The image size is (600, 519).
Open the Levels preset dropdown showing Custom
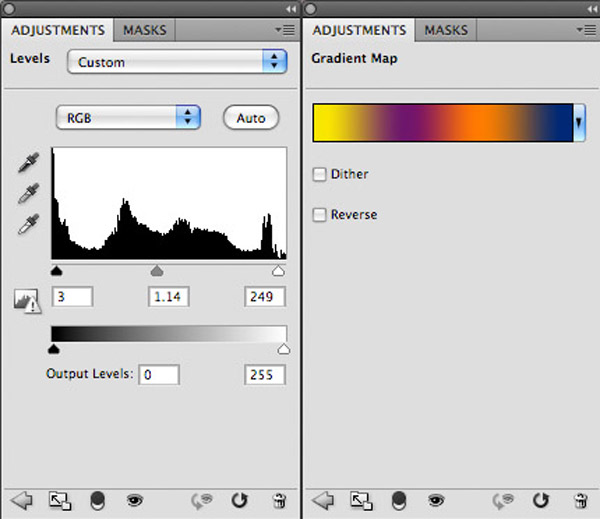177,61
